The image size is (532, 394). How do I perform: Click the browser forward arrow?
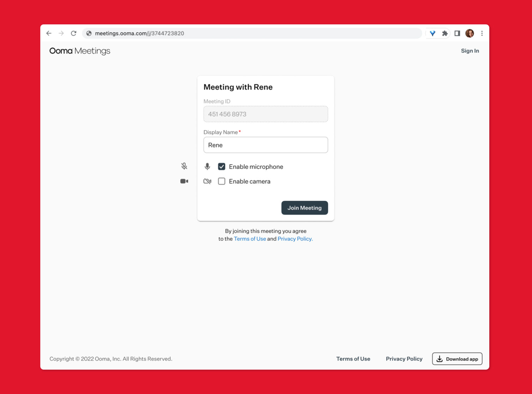(61, 33)
